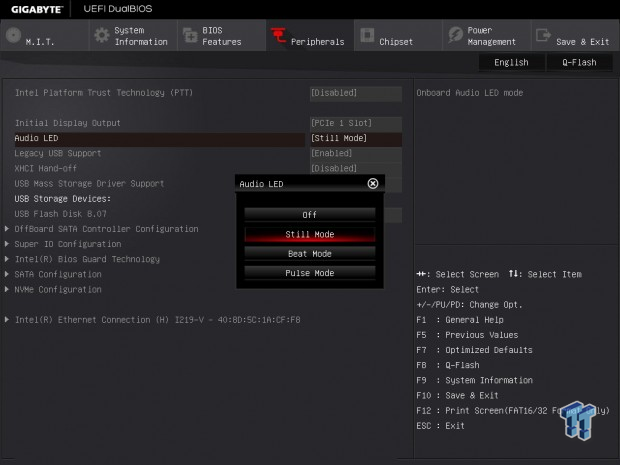This screenshot has height=465, width=620.
Task: Click the F8 Q-Flash hint
Action: [x=448, y=365]
